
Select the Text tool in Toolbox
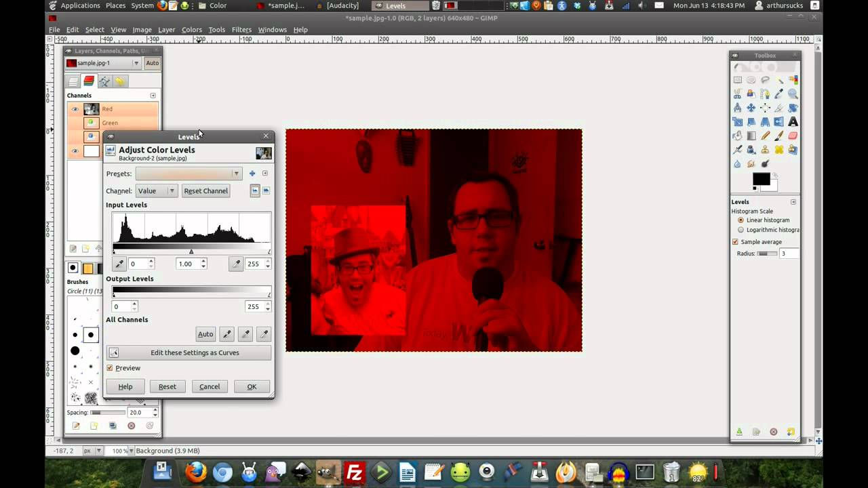793,122
